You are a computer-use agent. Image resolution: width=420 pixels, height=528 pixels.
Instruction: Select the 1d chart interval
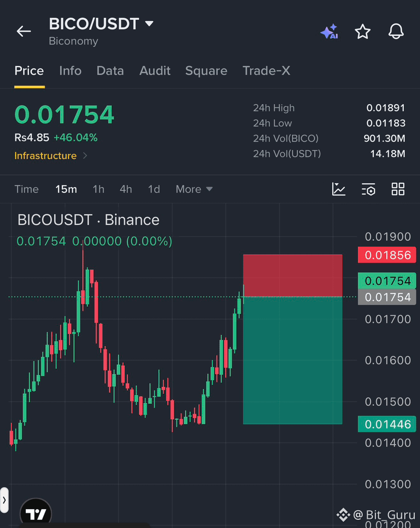click(154, 189)
